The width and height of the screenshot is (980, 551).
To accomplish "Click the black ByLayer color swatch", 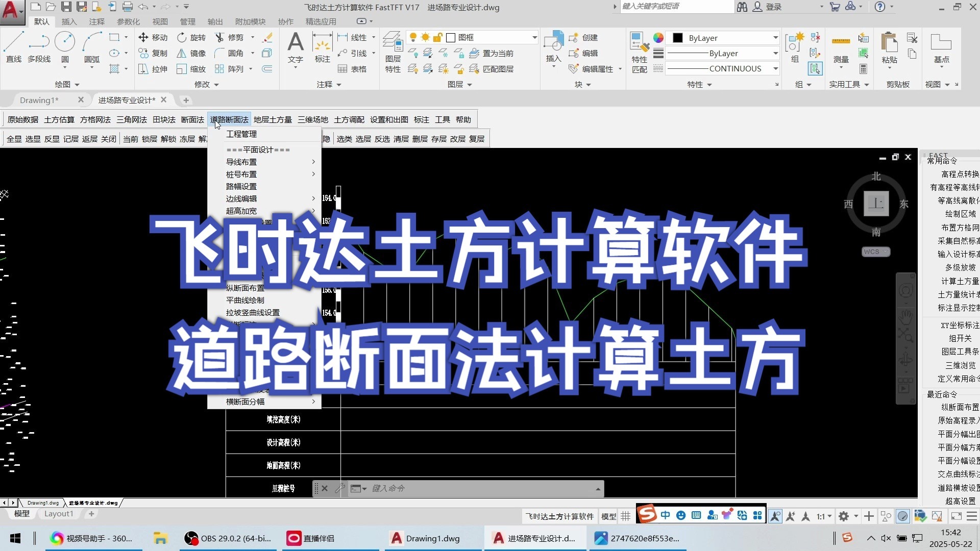I will click(x=678, y=38).
